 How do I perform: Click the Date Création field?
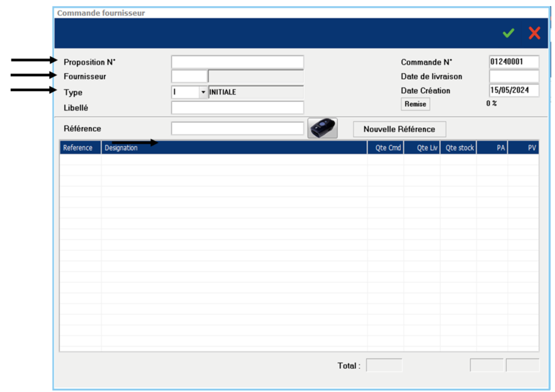513,91
